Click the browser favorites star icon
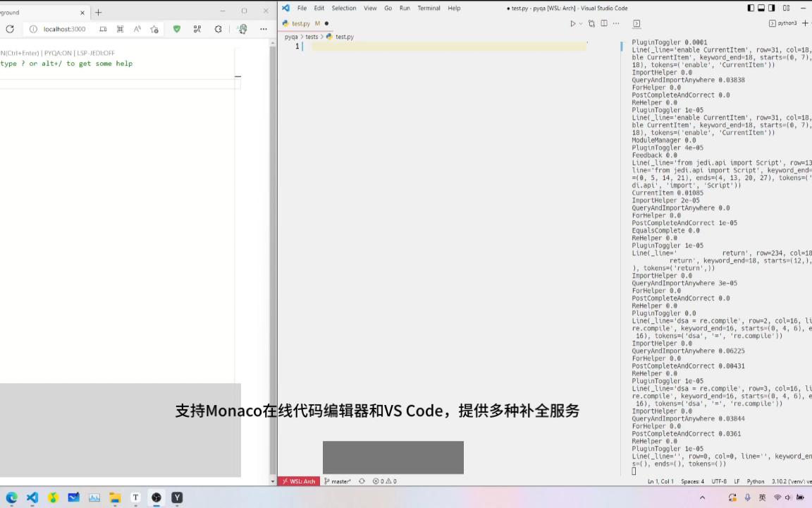This screenshot has width=812, height=508. coord(154,29)
